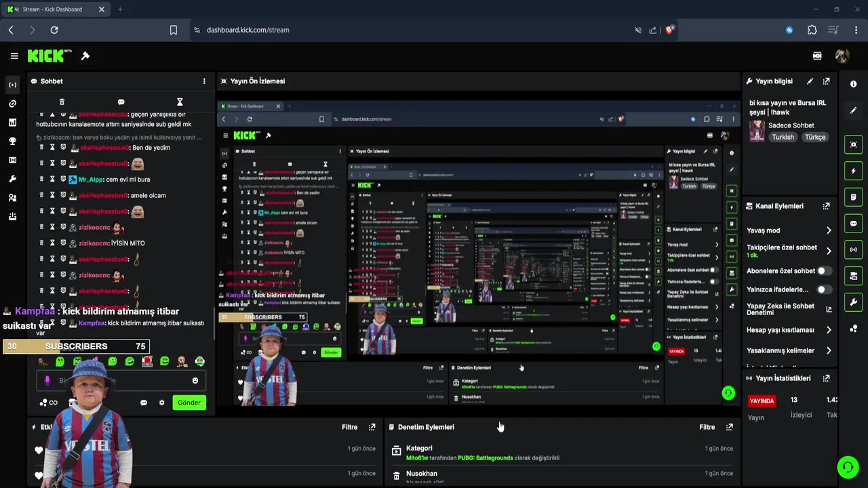The height and width of the screenshot is (488, 868).
Task: Open the wrench settings icon in left sidebar
Action: coord(12,179)
